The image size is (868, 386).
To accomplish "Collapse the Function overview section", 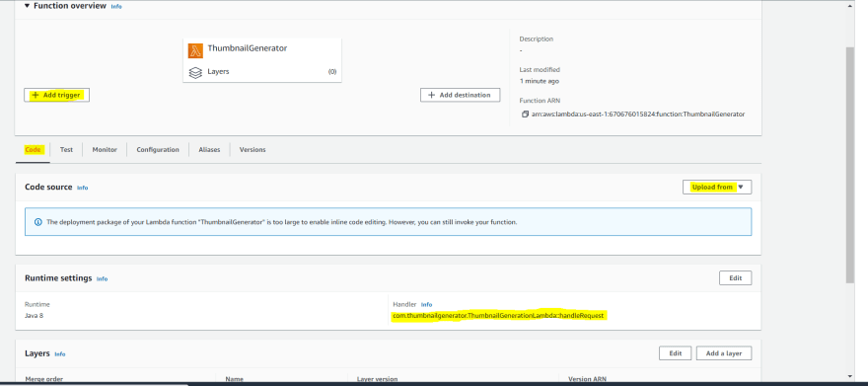I will click(28, 6).
